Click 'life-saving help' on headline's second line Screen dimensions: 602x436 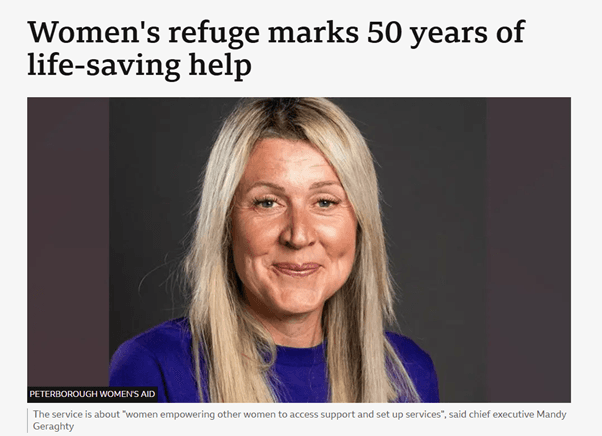[139, 65]
